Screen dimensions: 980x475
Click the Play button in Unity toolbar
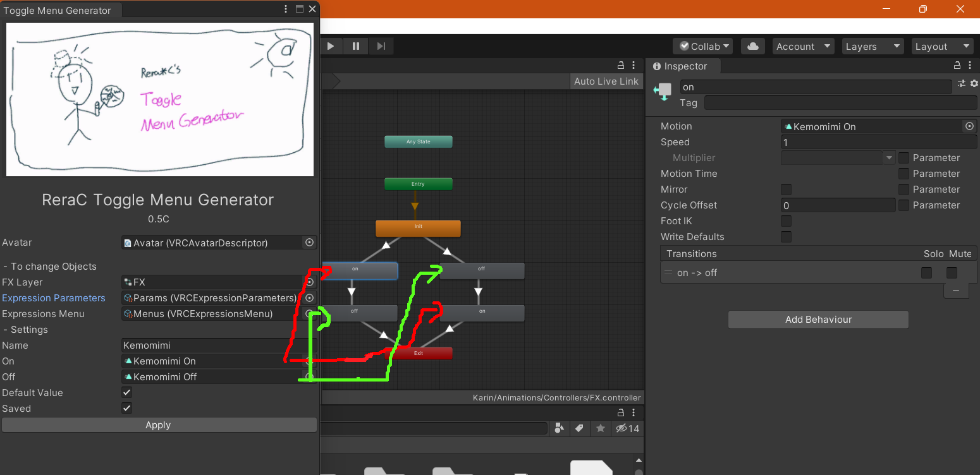click(331, 46)
